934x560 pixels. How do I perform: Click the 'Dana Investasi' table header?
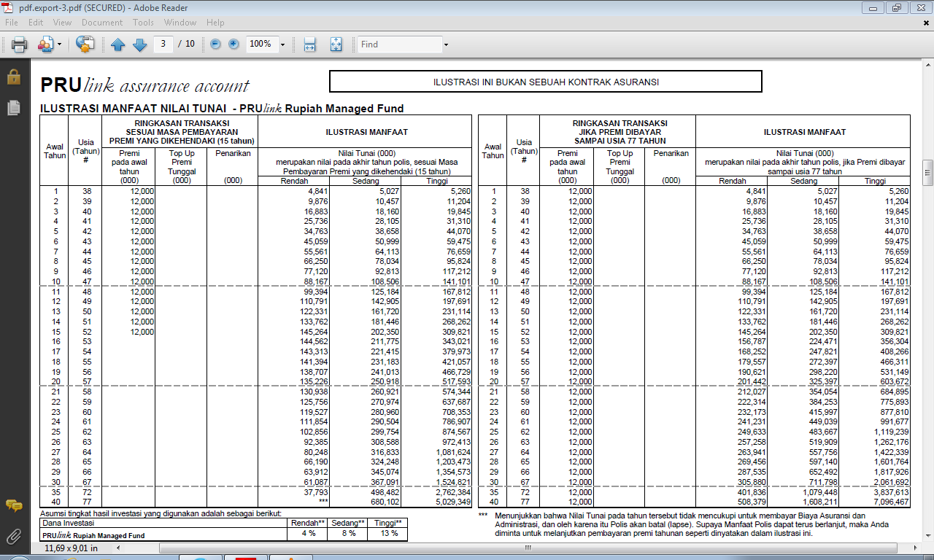pyautogui.click(x=67, y=523)
